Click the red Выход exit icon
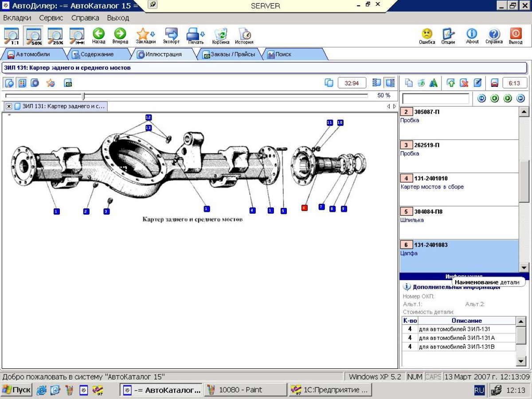532x399 pixels. 516,35
